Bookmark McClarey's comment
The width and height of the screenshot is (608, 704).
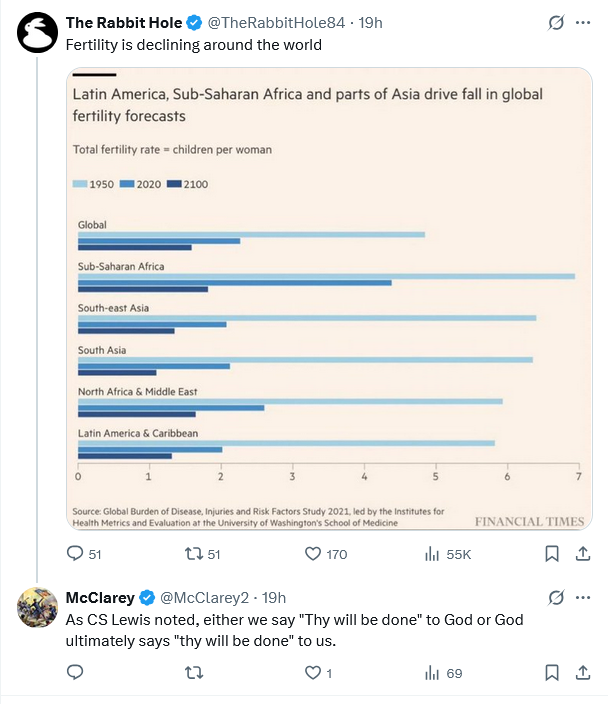click(552, 672)
